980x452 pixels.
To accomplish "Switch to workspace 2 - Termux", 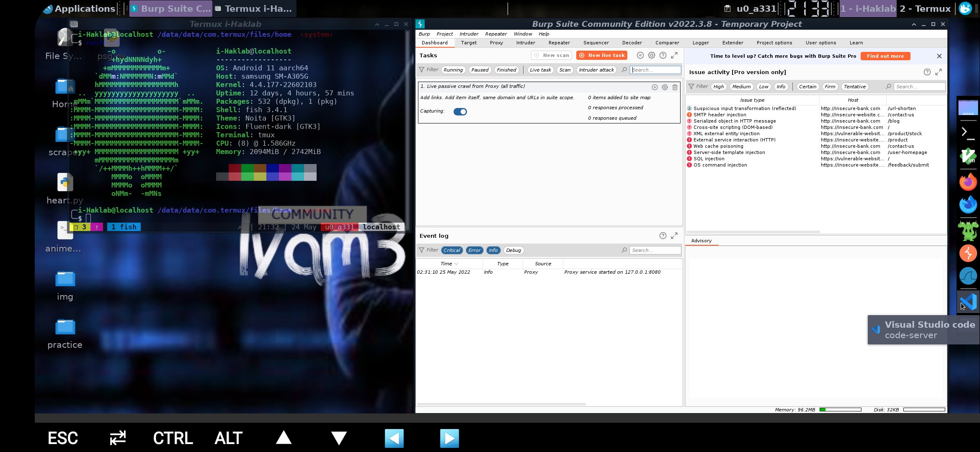I will coord(925,8).
